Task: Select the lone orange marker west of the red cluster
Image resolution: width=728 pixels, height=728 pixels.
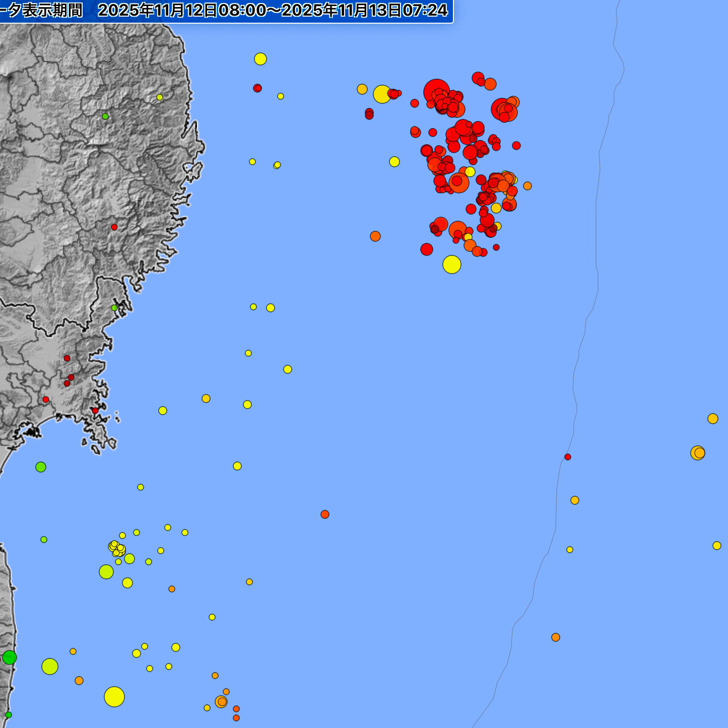Action: [375, 236]
